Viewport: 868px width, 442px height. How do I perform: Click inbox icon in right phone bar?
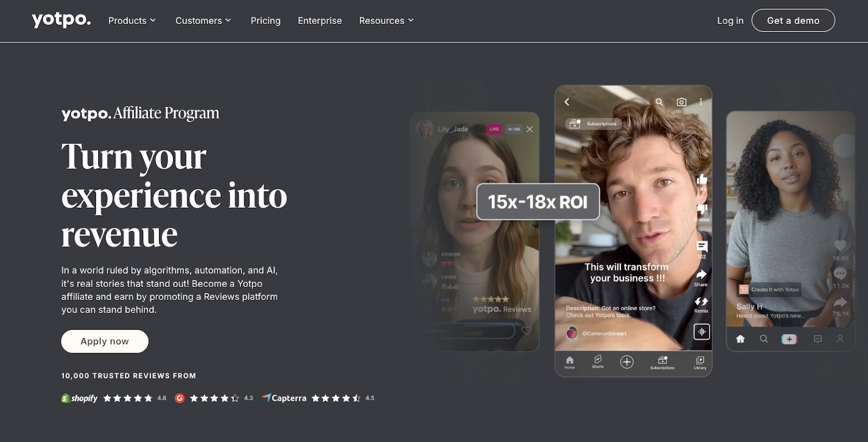click(x=818, y=339)
